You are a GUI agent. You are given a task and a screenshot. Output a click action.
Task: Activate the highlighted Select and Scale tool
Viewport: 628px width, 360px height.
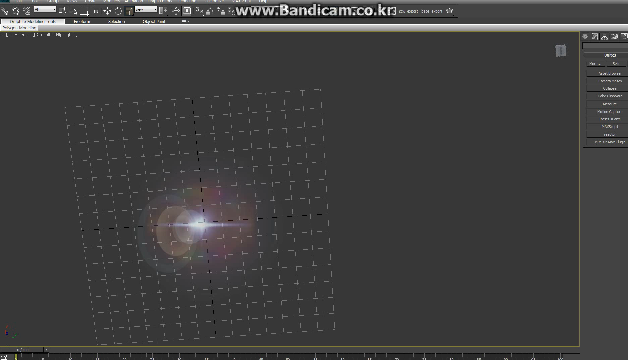tap(129, 11)
